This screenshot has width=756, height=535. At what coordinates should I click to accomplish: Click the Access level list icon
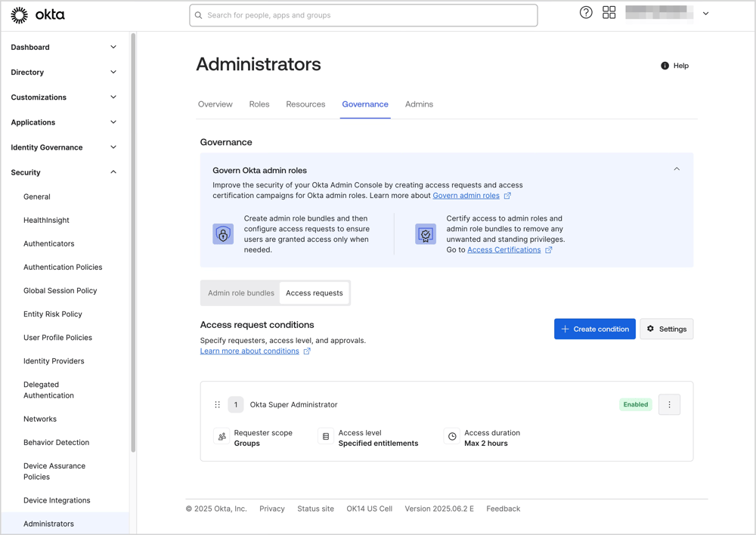(326, 437)
